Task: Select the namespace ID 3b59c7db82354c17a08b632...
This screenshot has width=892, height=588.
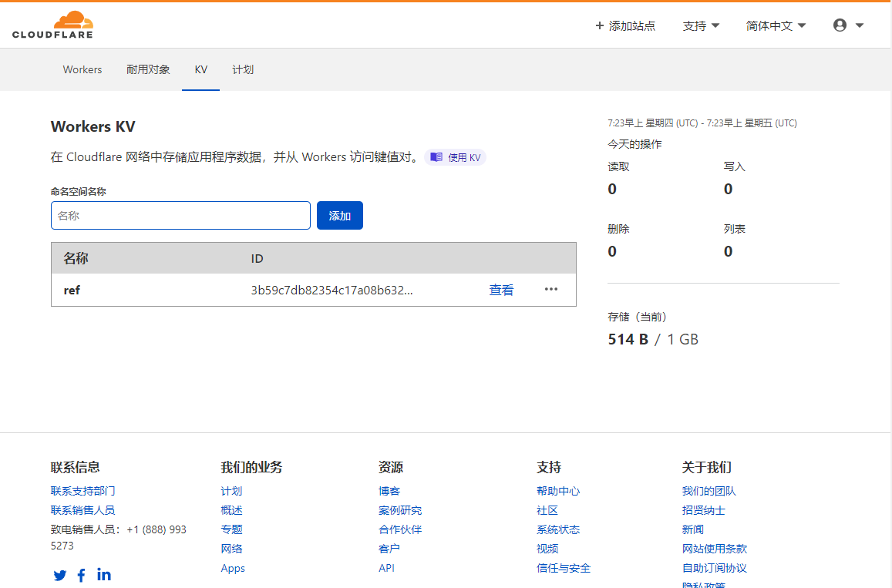Action: (332, 290)
